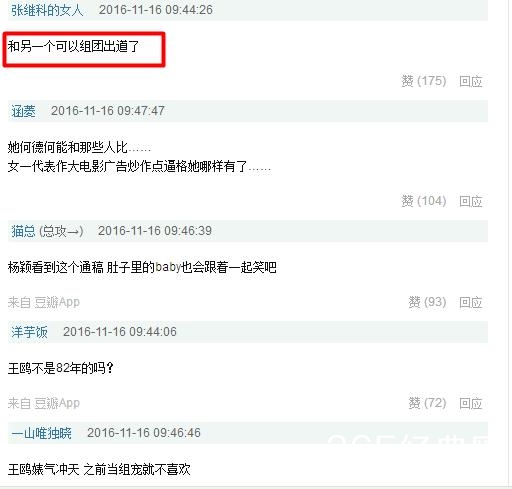Open user profile 张继科的女人
This screenshot has height=489, width=512.
[x=47, y=10]
